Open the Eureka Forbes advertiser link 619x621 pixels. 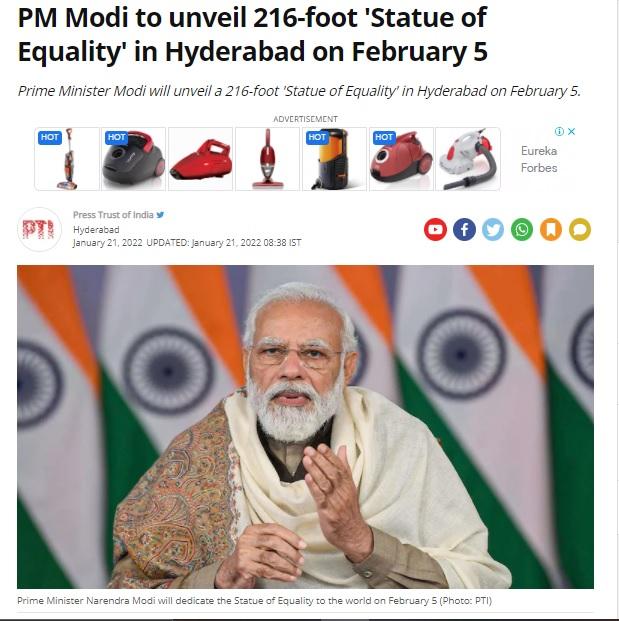[539, 159]
